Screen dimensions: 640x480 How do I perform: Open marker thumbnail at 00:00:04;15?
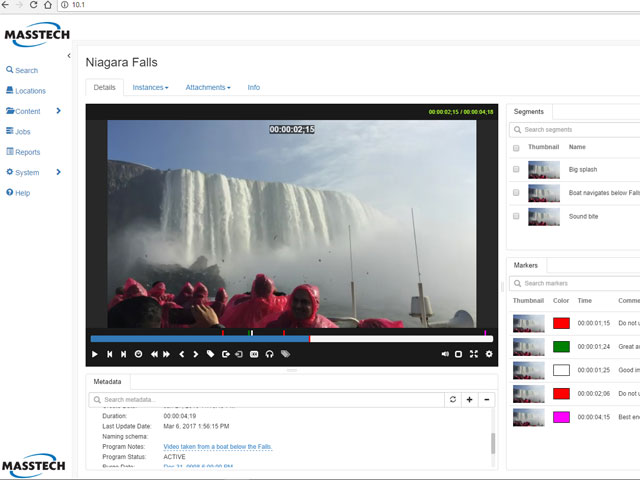(x=529, y=417)
